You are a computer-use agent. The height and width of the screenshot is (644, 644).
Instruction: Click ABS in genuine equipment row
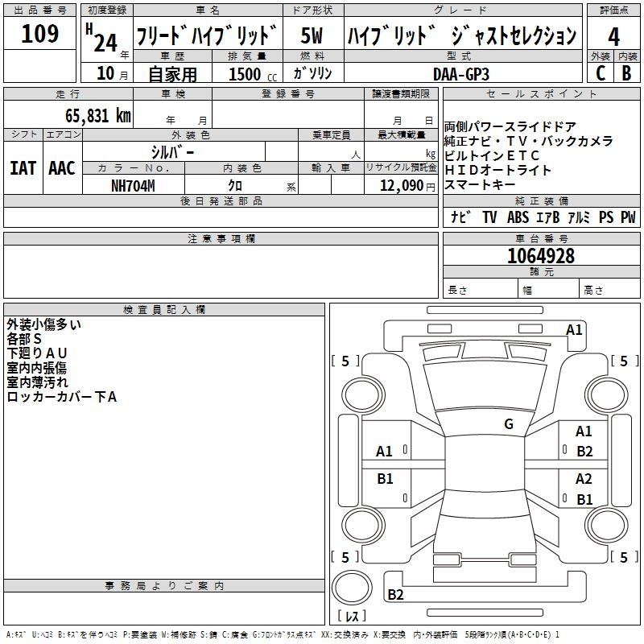pos(518,217)
